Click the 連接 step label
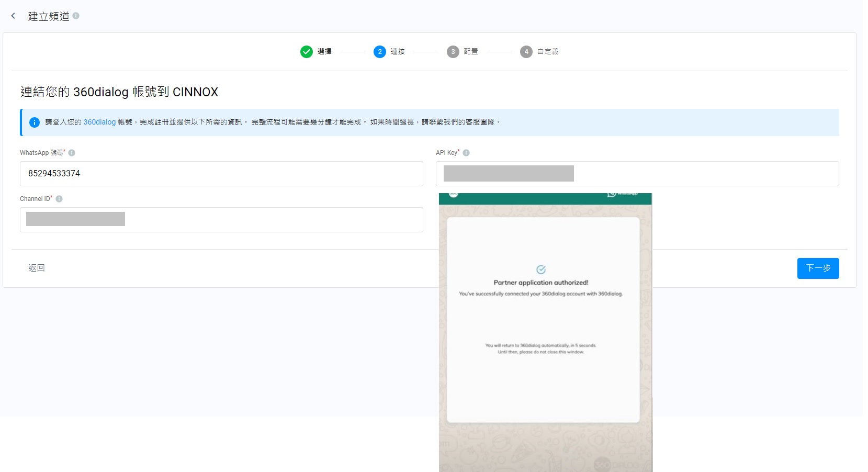 (398, 51)
